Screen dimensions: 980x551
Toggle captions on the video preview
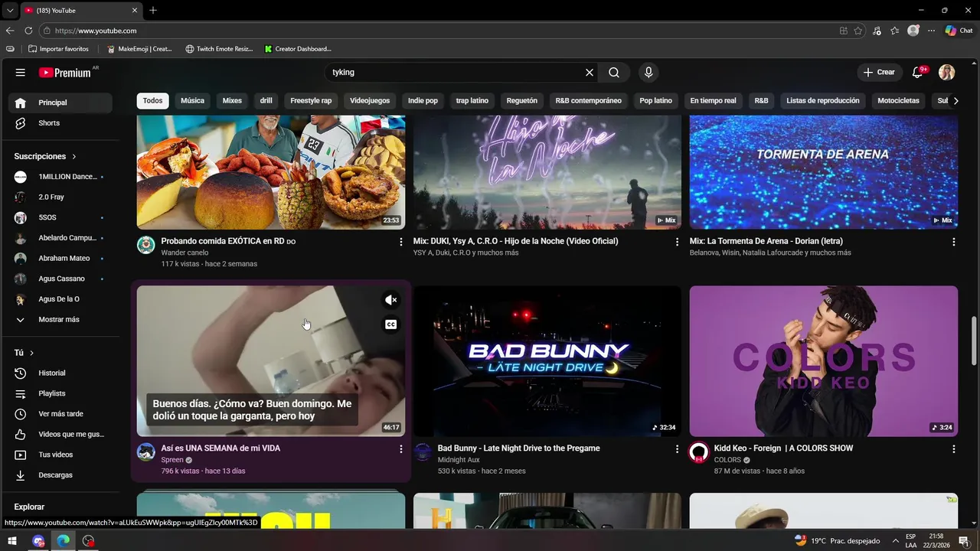coord(390,324)
